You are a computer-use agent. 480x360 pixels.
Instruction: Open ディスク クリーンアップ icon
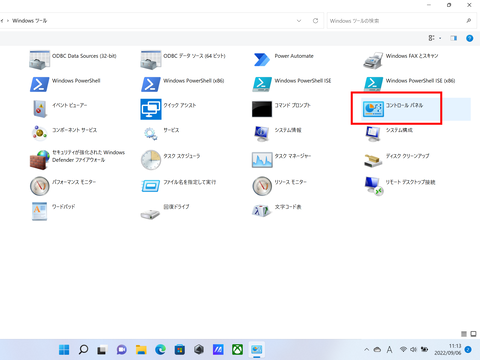tap(373, 160)
